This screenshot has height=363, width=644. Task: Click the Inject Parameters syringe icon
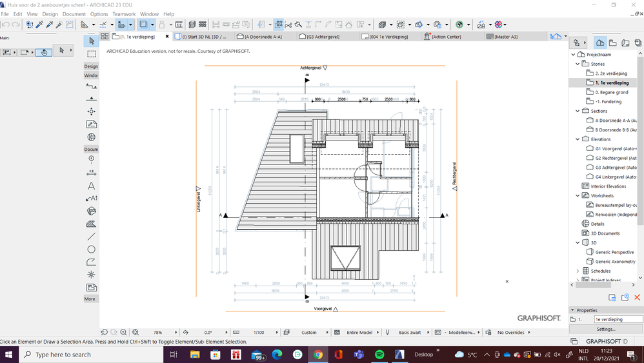pyautogui.click(x=50, y=25)
